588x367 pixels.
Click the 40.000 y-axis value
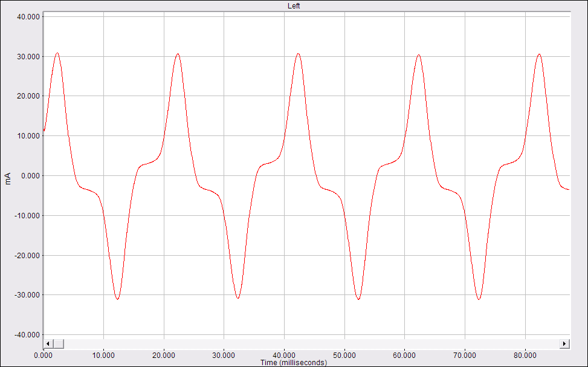pyautogui.click(x=28, y=17)
